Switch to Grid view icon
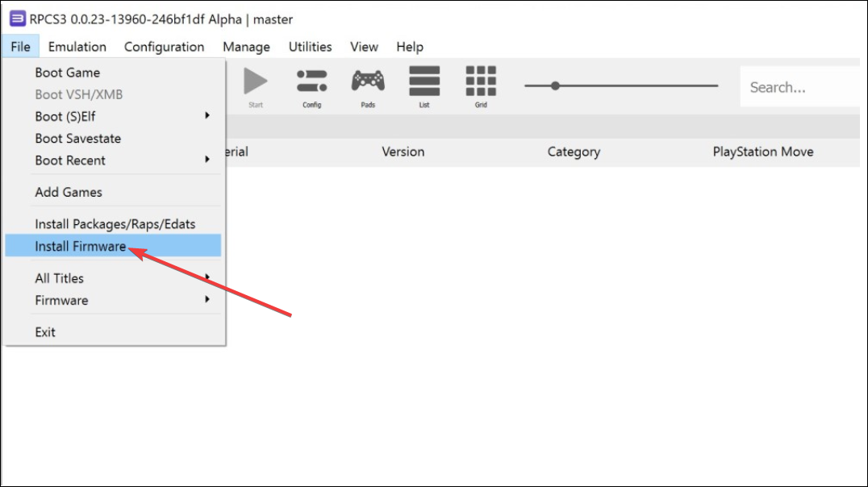This screenshot has width=868, height=487. pyautogui.click(x=481, y=82)
